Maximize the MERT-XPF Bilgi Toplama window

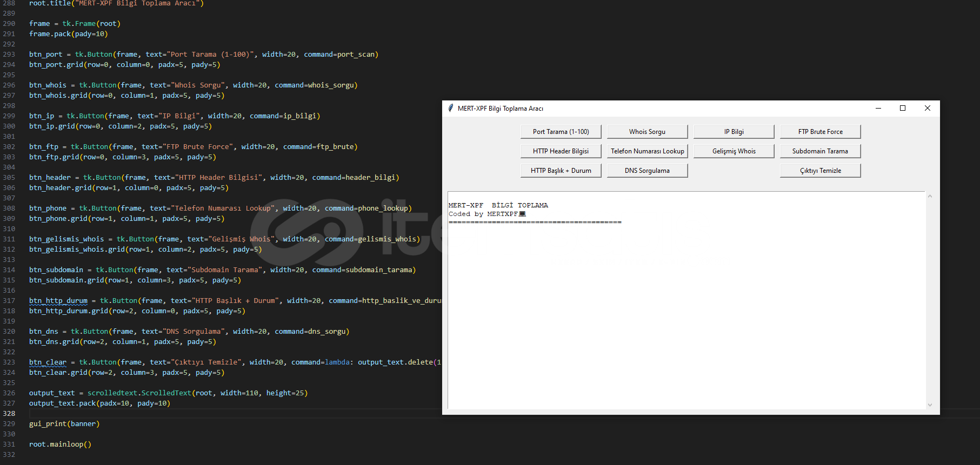(903, 108)
